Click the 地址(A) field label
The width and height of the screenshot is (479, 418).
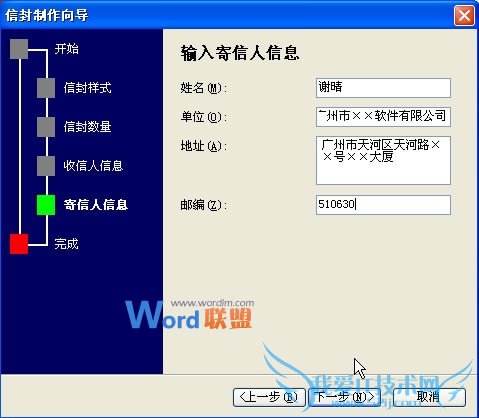204,146
